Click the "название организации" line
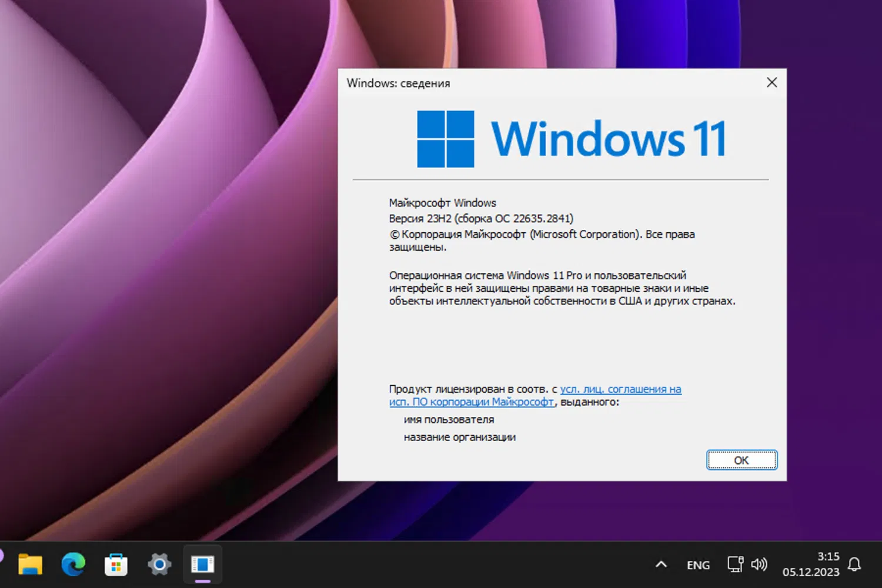This screenshot has width=882, height=588. coord(460,437)
